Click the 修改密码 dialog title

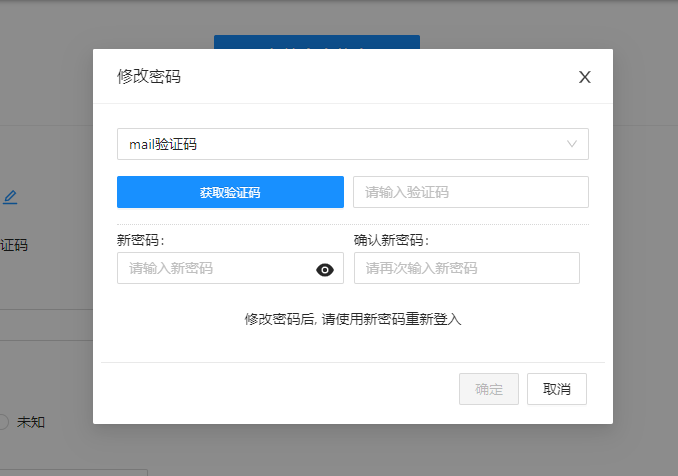149,76
